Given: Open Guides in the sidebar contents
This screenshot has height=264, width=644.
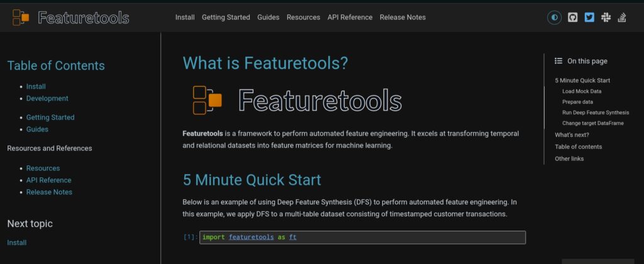Looking at the screenshot, I should tap(37, 129).
